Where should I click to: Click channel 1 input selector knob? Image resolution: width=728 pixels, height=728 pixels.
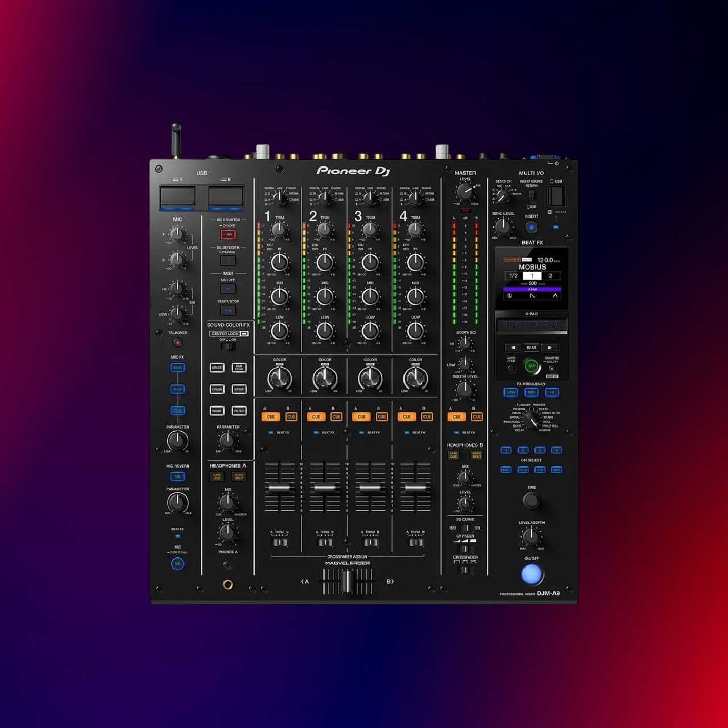[x=279, y=198]
